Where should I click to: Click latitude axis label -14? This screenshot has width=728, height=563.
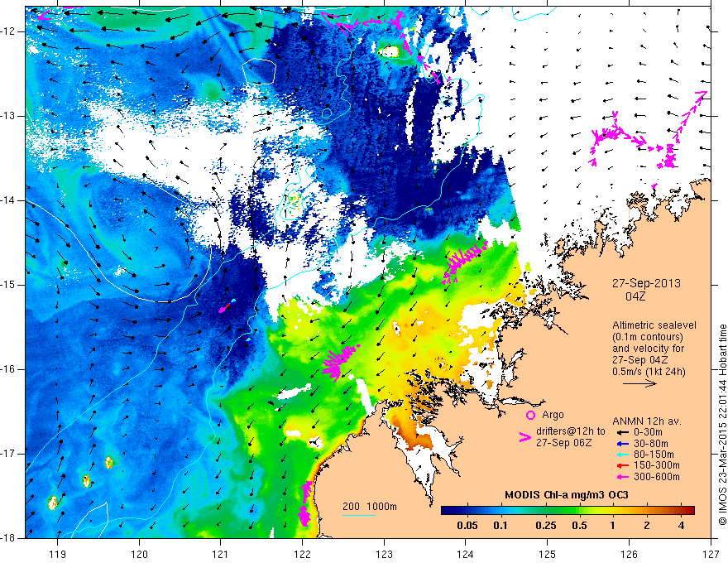(x=8, y=200)
